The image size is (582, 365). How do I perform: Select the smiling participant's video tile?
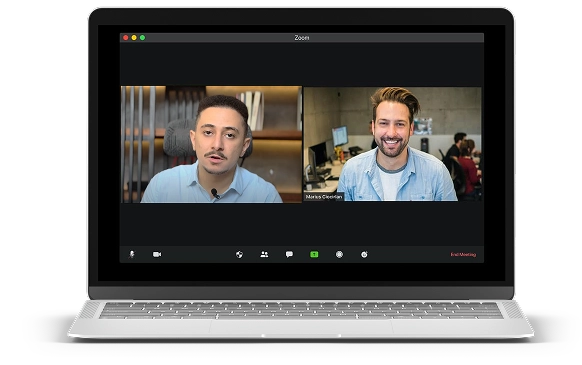(393, 144)
